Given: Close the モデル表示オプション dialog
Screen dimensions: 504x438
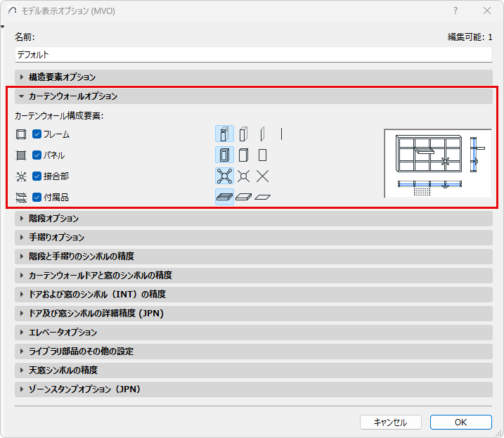Looking at the screenshot, I should [x=487, y=11].
